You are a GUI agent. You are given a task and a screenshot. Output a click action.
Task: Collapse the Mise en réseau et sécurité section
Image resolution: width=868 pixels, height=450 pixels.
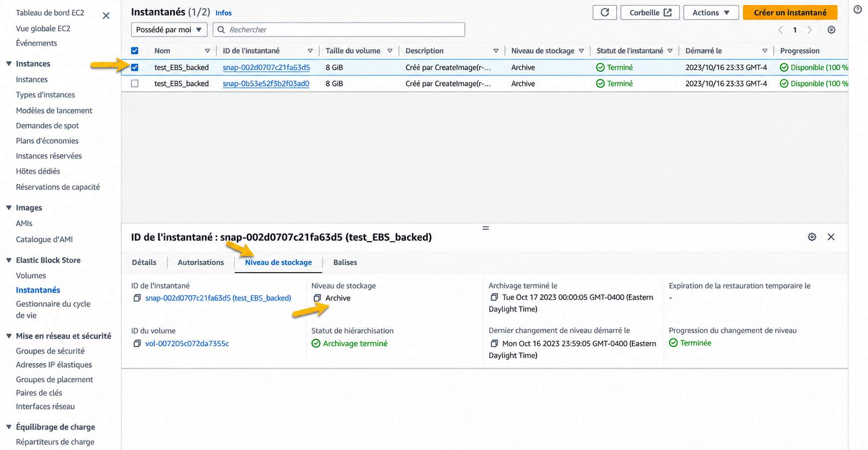point(9,336)
